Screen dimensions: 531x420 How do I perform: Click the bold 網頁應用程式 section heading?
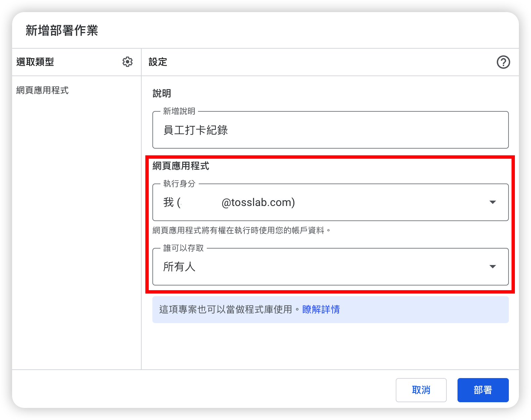[x=181, y=166]
